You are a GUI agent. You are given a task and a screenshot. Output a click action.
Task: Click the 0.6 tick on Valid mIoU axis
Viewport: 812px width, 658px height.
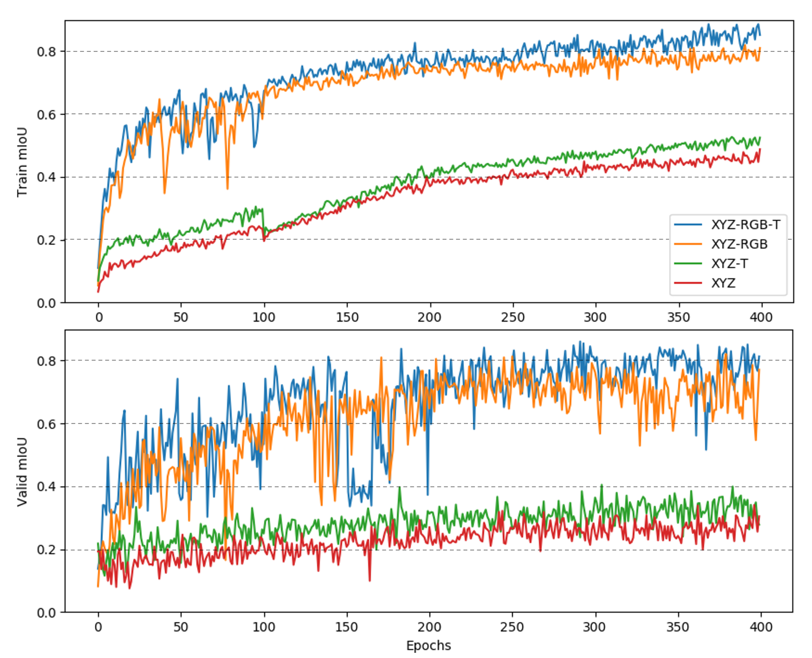[x=47, y=424]
